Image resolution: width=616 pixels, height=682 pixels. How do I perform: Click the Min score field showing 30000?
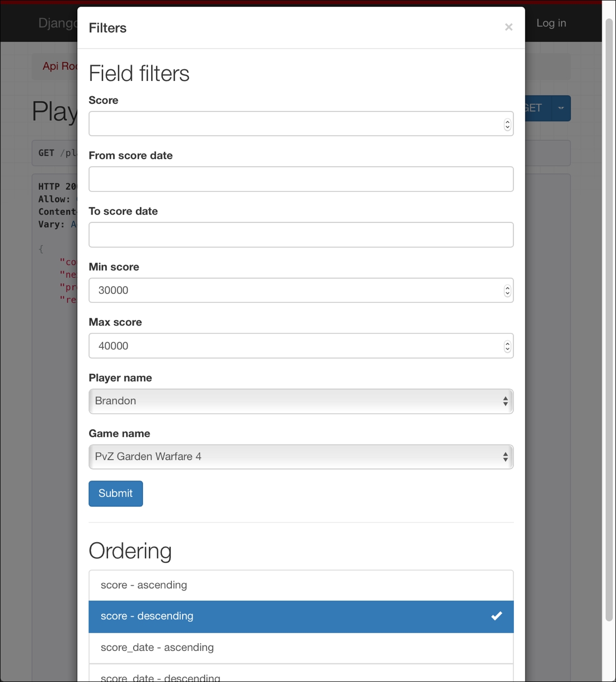point(295,290)
